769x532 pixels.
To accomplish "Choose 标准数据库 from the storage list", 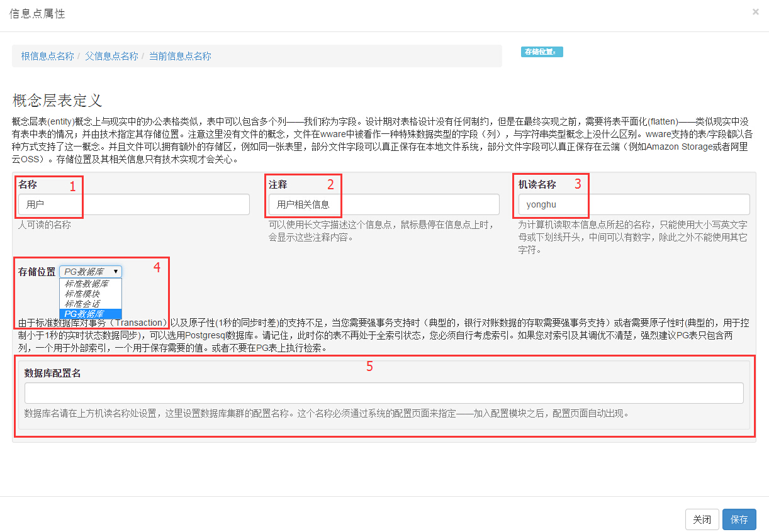I will click(x=87, y=284).
